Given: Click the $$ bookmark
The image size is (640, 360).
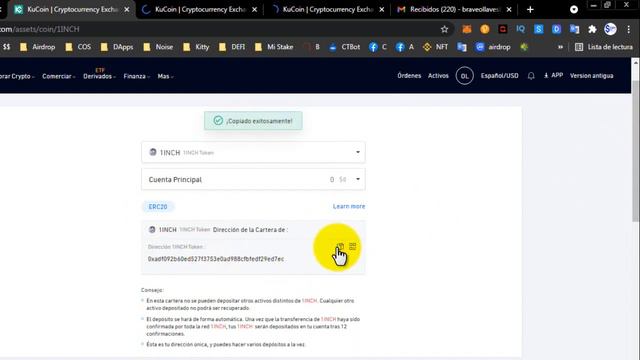Looking at the screenshot, I should (6, 47).
